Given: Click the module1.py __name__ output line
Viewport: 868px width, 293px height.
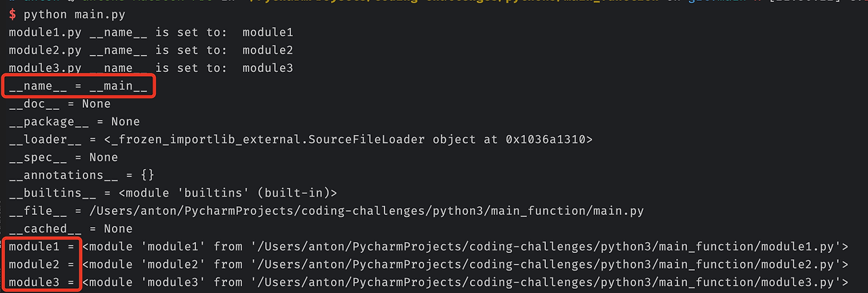Looking at the screenshot, I should pyautogui.click(x=151, y=32).
